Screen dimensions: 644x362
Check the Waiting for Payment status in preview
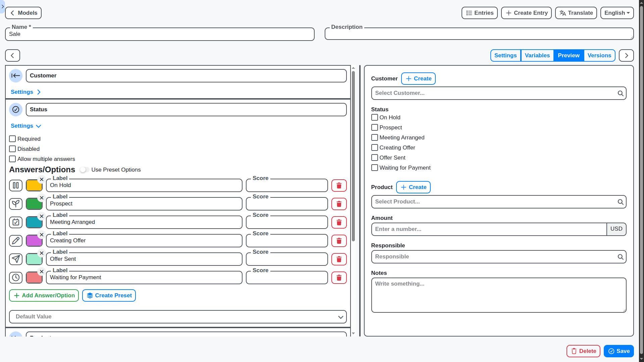pos(374,168)
